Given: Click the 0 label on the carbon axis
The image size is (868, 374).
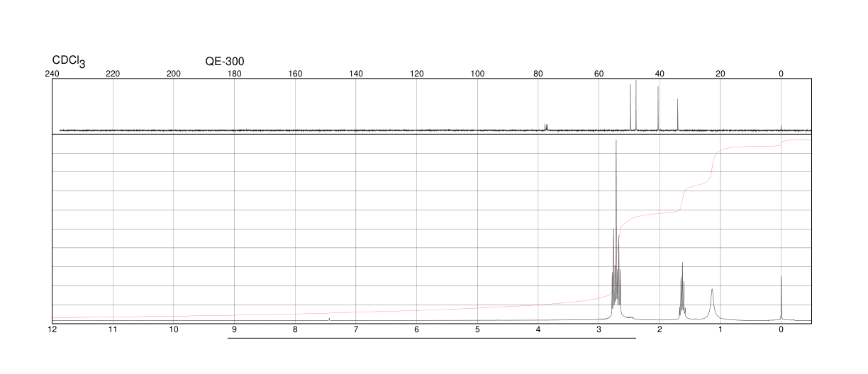Looking at the screenshot, I should point(781,74).
